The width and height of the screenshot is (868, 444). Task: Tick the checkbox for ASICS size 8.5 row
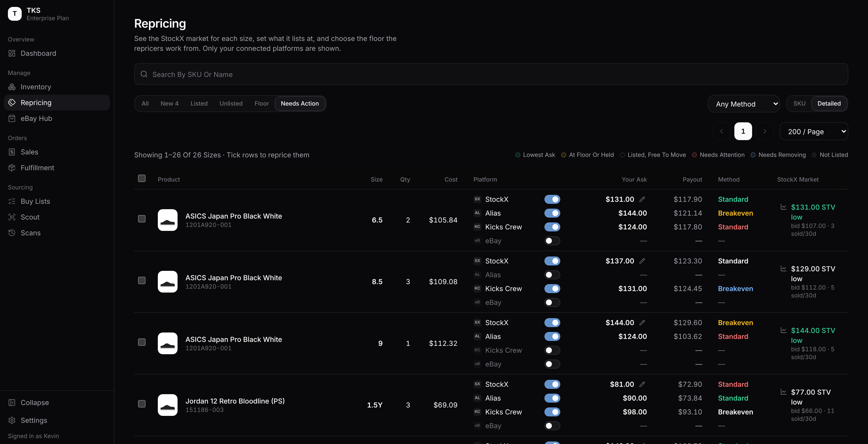point(142,281)
